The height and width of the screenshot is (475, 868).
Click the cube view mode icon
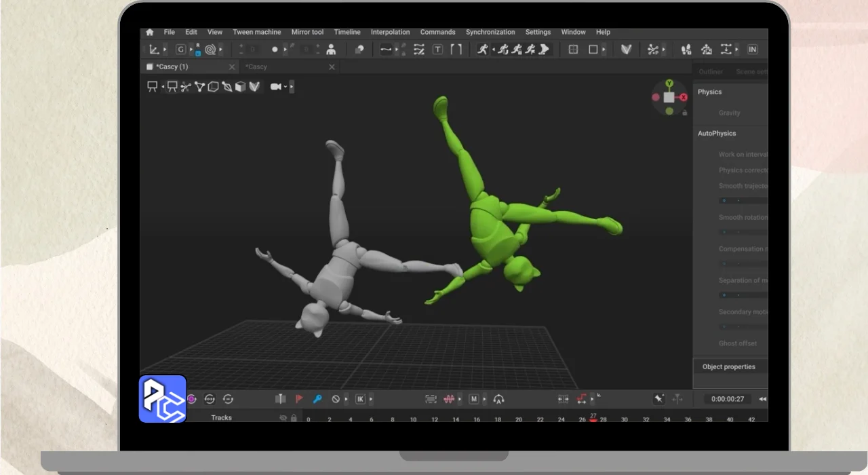(x=240, y=87)
